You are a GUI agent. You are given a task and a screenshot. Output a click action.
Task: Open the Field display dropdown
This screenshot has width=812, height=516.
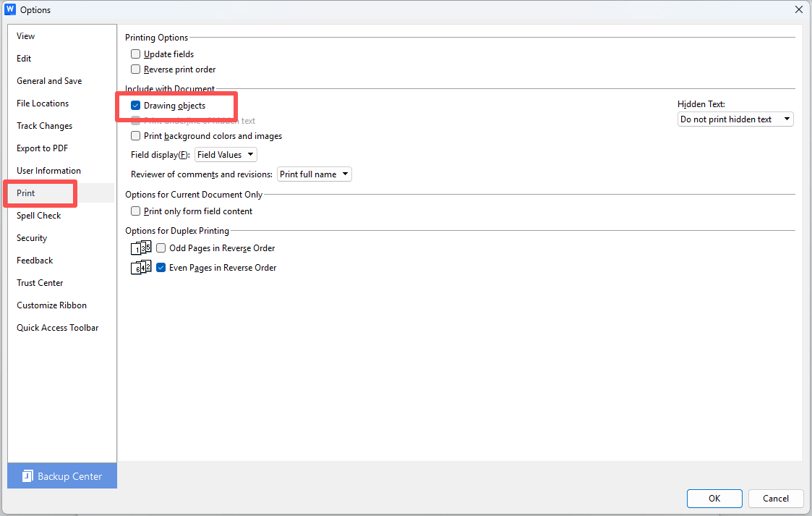[226, 154]
